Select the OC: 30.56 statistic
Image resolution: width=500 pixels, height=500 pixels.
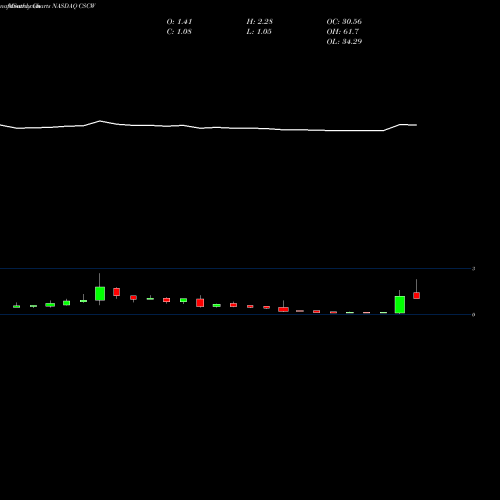(x=344, y=22)
